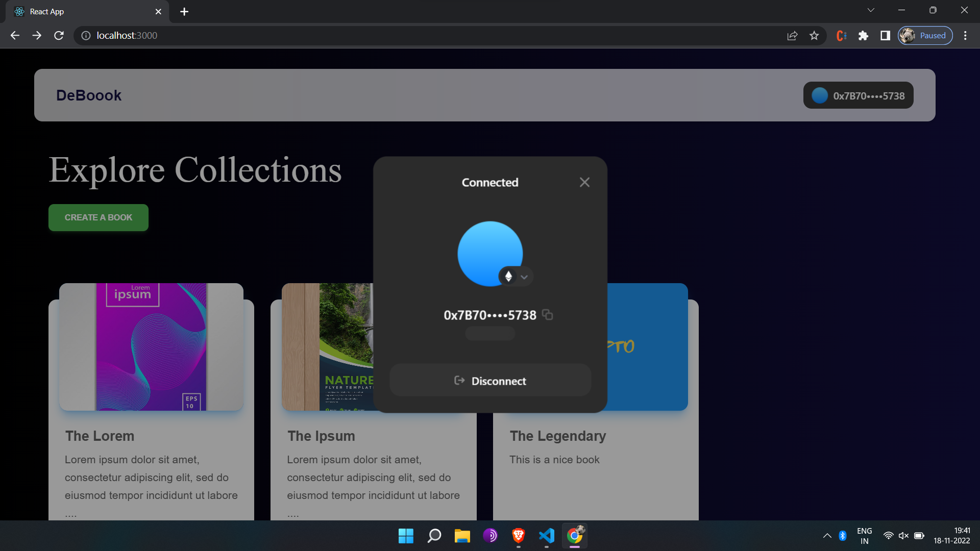This screenshot has height=551, width=980.
Task: Click the blue avatar circle in modal
Action: click(x=485, y=250)
